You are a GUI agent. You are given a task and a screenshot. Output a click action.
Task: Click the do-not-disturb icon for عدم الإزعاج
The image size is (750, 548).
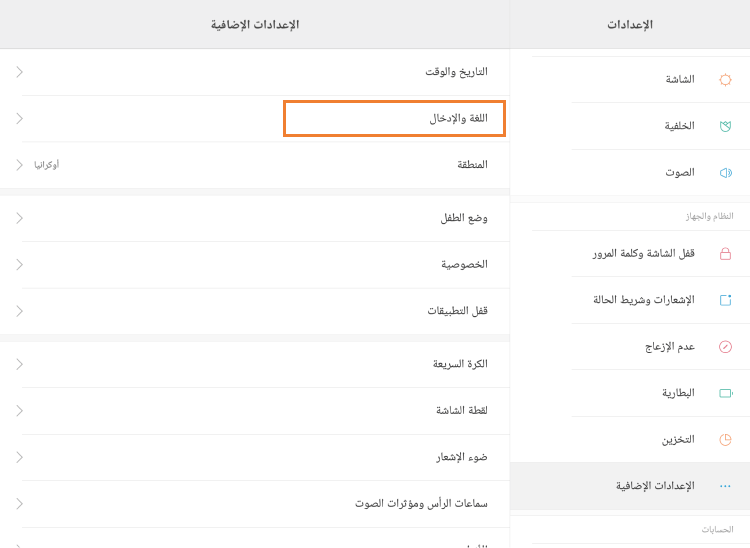pos(725,346)
